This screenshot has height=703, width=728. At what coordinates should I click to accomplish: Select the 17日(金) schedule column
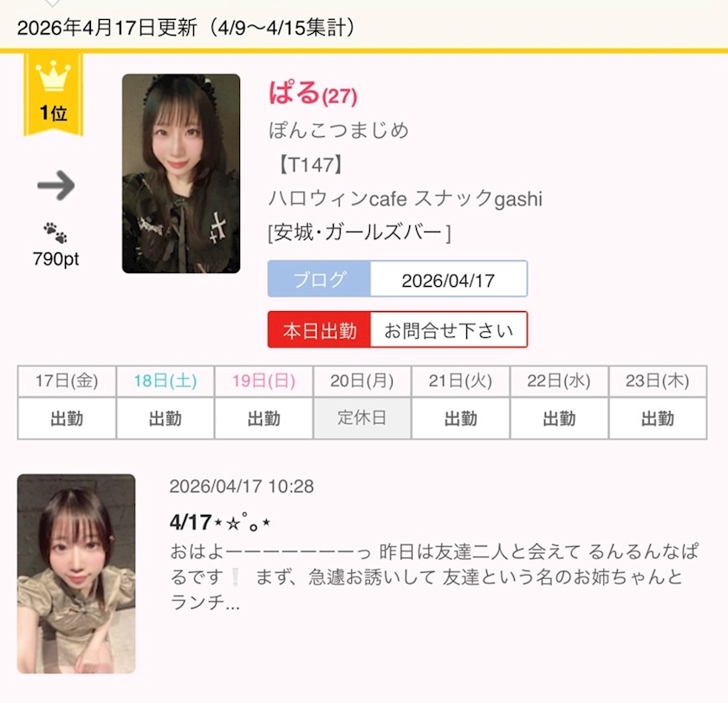67,402
